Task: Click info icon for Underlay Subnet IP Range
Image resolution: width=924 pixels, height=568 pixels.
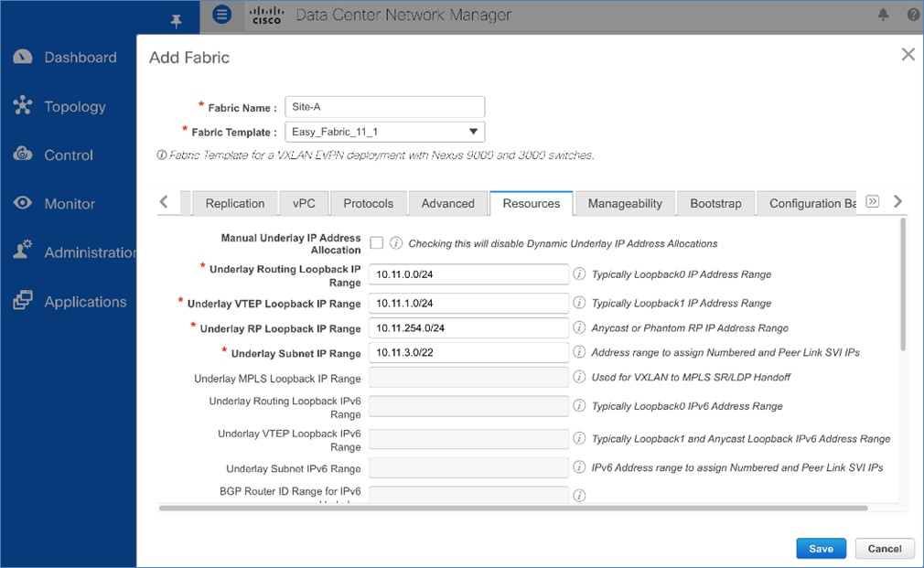Action: tap(579, 352)
